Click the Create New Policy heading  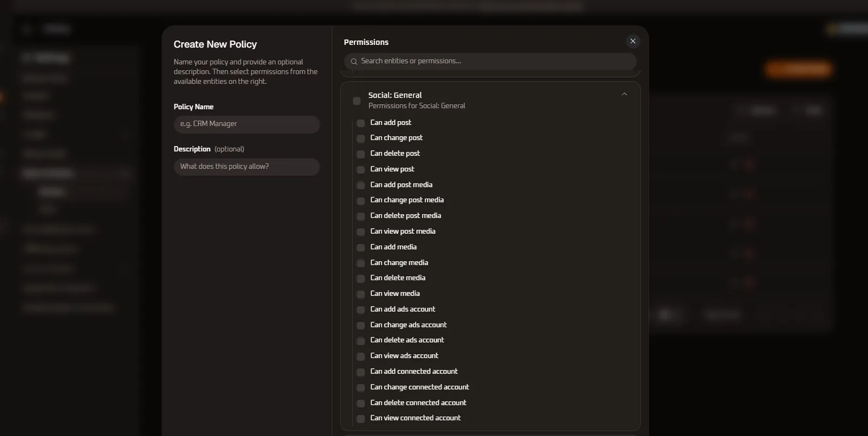coord(215,44)
